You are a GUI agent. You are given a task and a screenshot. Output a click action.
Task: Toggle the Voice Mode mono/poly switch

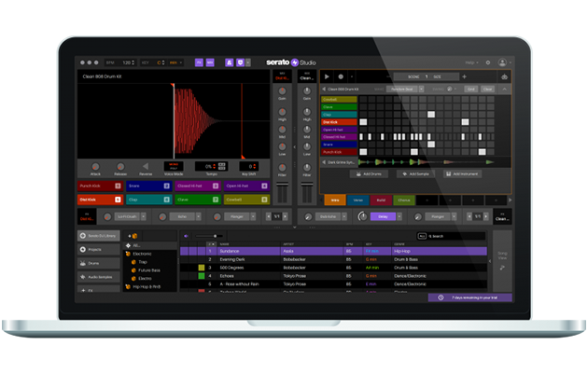174,166
